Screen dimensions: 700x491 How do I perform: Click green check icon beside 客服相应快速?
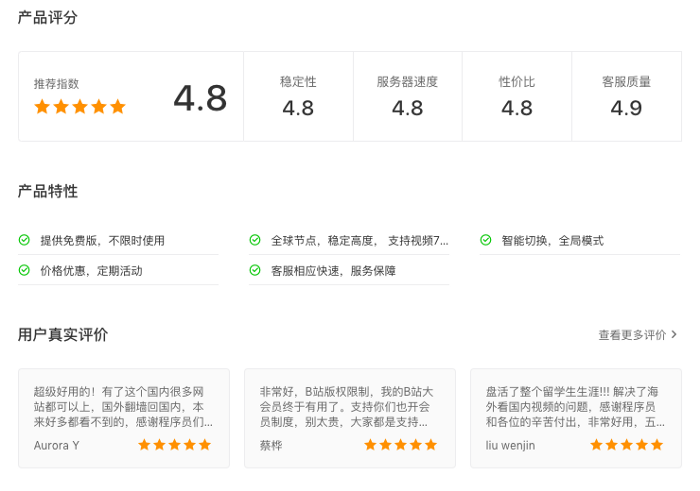tap(255, 270)
